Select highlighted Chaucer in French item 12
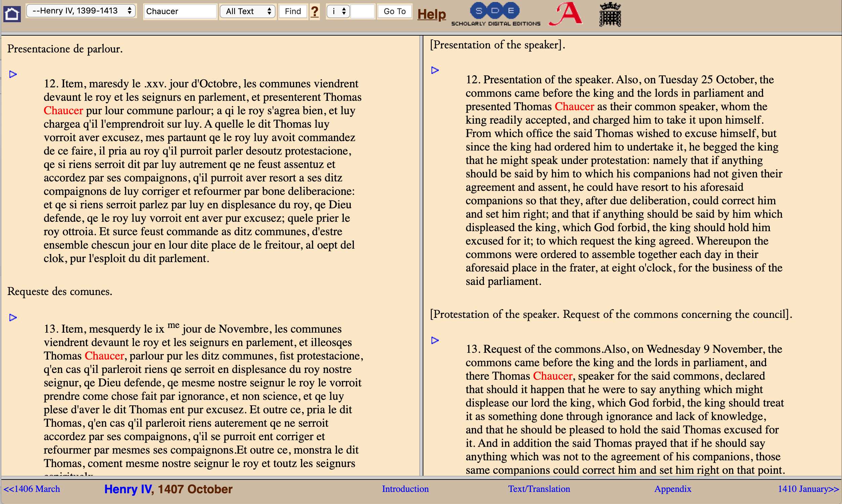This screenshot has width=842, height=504. pos(63,111)
